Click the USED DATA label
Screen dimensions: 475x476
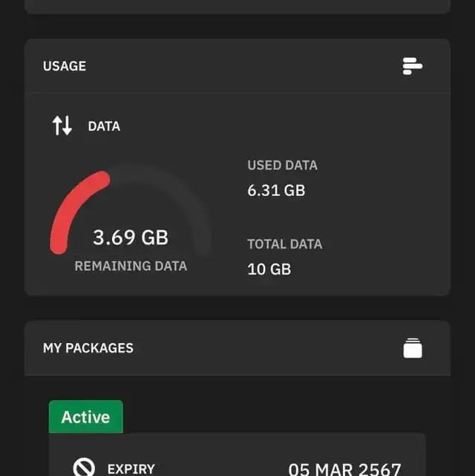282,165
